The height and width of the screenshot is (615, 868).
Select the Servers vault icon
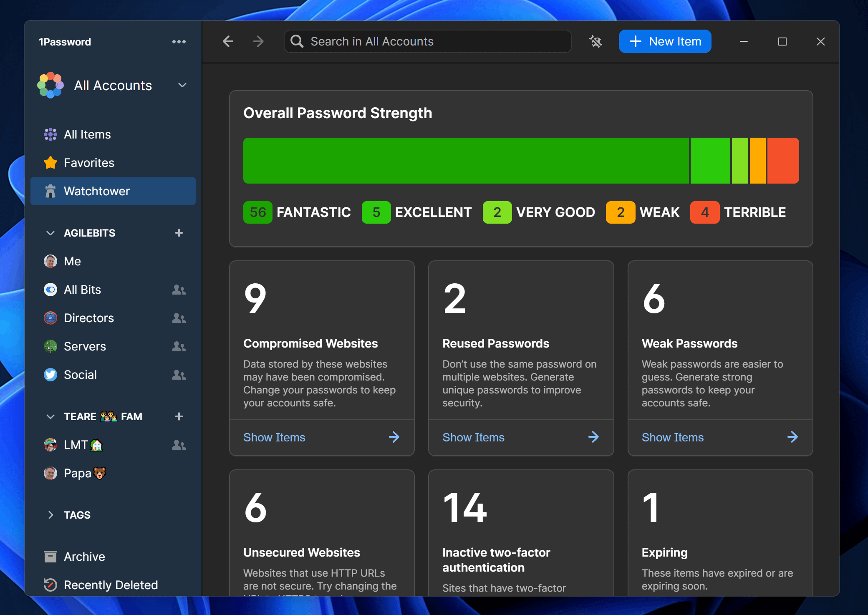tap(50, 346)
